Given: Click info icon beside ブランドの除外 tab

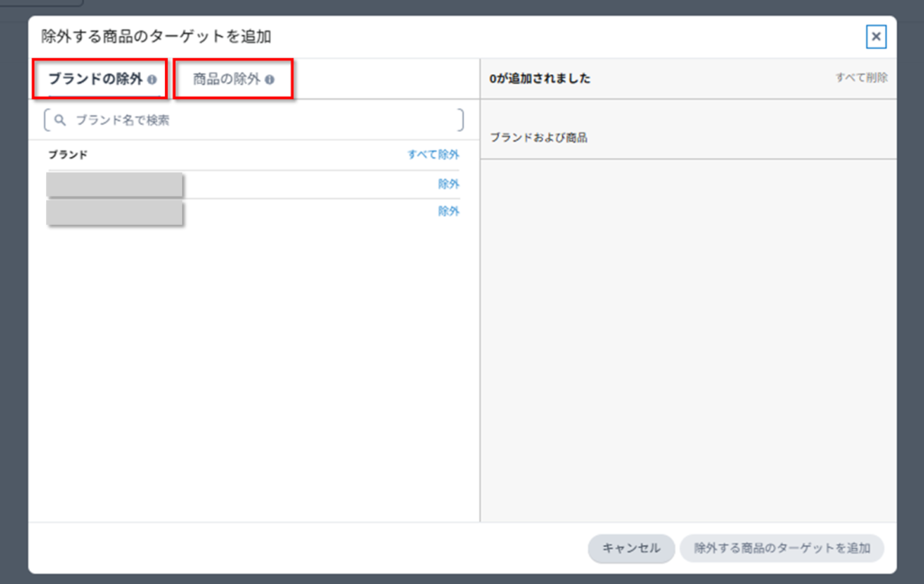Looking at the screenshot, I should point(152,79).
